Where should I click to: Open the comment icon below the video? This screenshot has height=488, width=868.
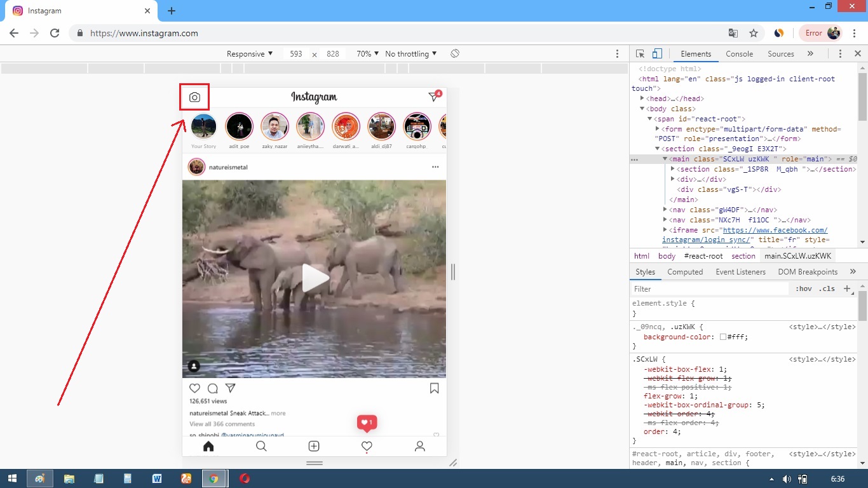pos(213,388)
